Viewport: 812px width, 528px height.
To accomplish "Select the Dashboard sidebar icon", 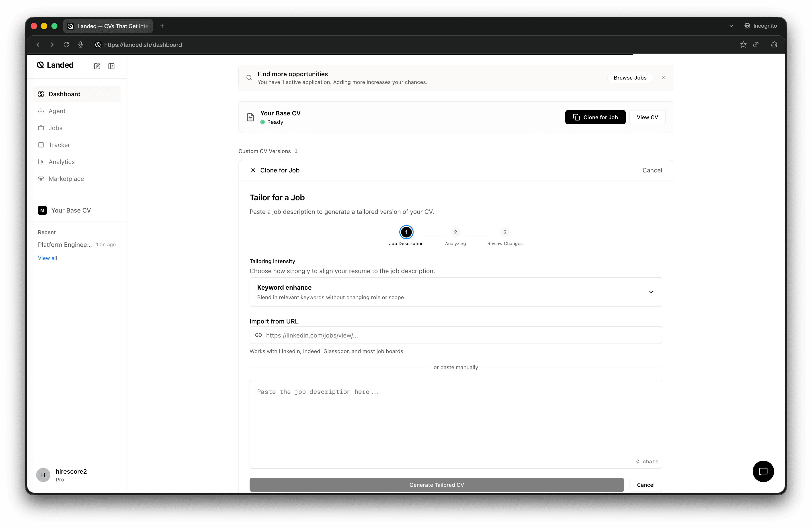I will click(41, 94).
